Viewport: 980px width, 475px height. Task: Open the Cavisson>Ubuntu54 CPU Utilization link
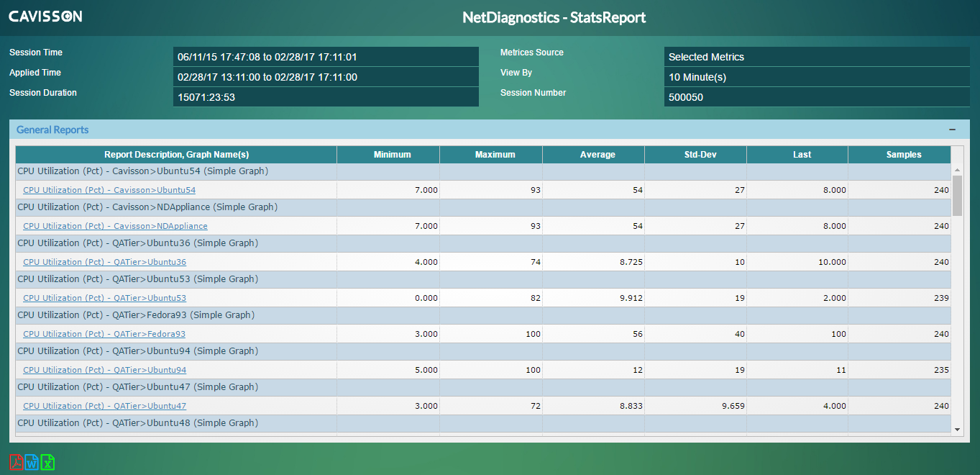click(109, 190)
